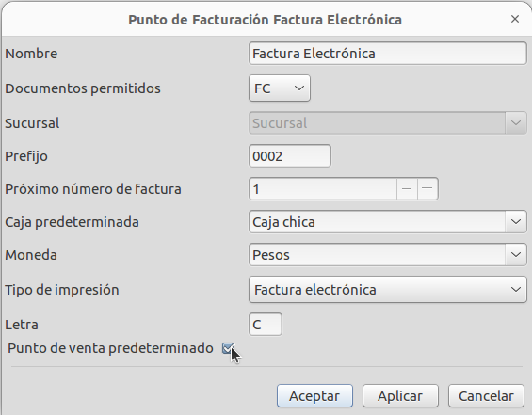Viewport: 532px width, 415px height.
Task: Click the Nombre text field
Action: tap(387, 54)
